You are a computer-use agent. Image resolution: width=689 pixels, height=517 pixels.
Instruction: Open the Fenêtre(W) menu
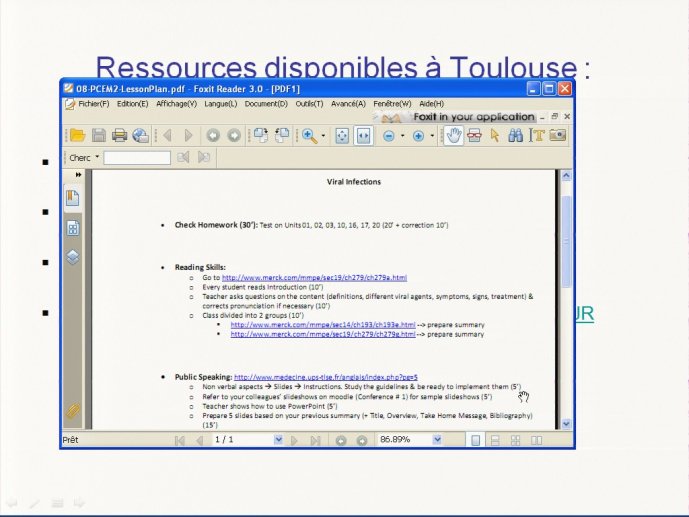click(392, 104)
